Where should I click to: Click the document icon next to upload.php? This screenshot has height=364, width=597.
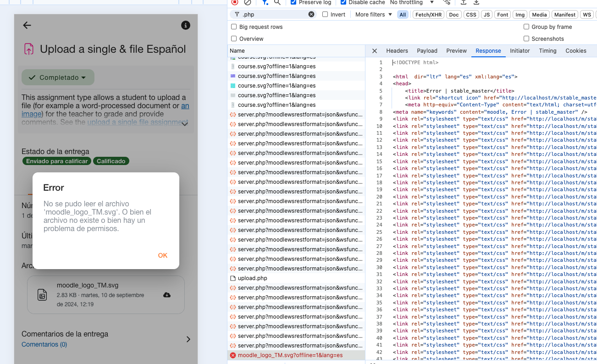click(x=233, y=278)
